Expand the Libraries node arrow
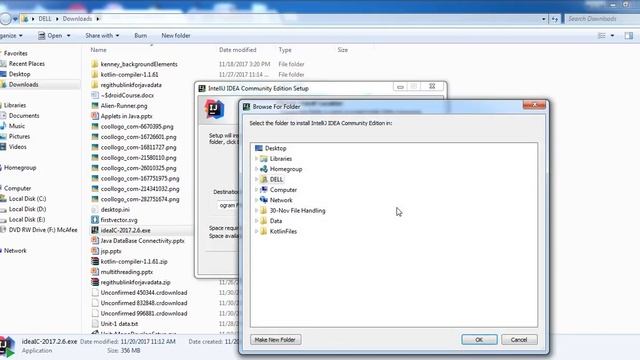 [x=256, y=159]
